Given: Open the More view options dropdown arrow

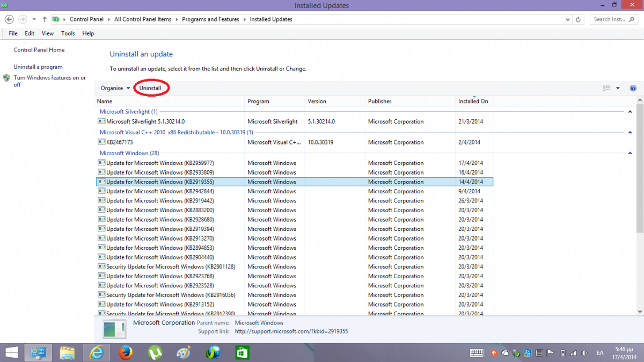Looking at the screenshot, I should [x=618, y=88].
